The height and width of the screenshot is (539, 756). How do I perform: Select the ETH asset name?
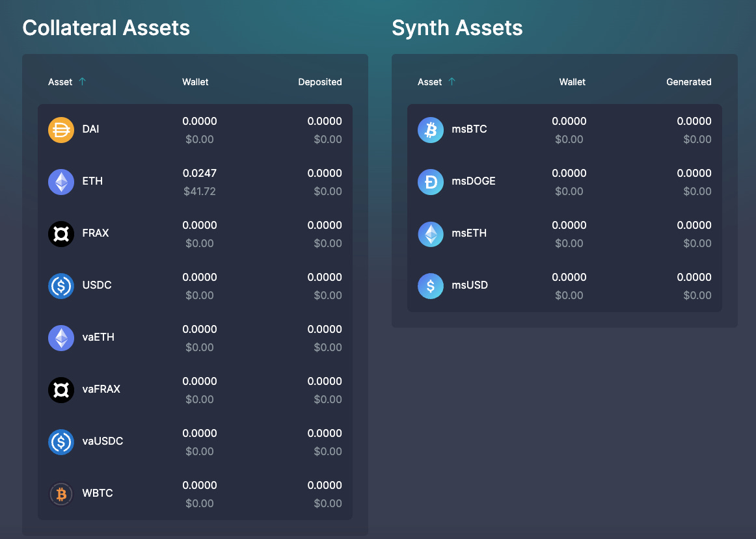pos(92,181)
